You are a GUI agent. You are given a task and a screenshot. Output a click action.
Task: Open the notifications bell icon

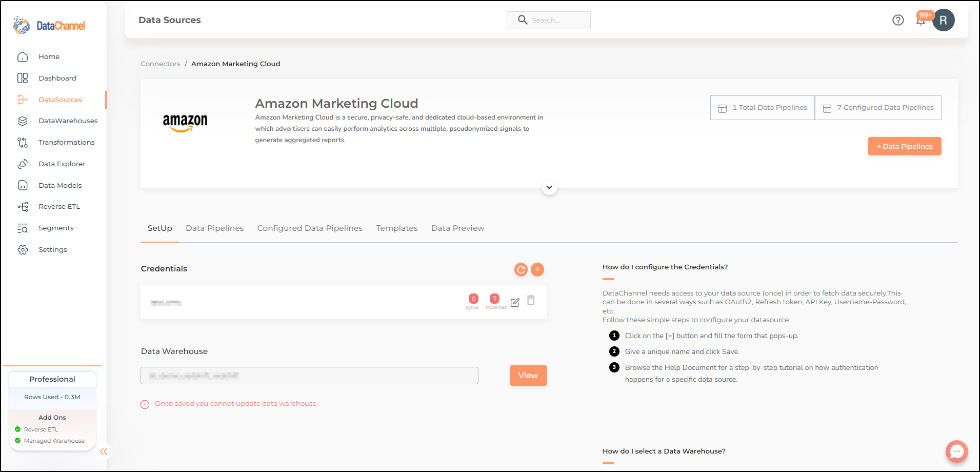[x=921, y=21]
